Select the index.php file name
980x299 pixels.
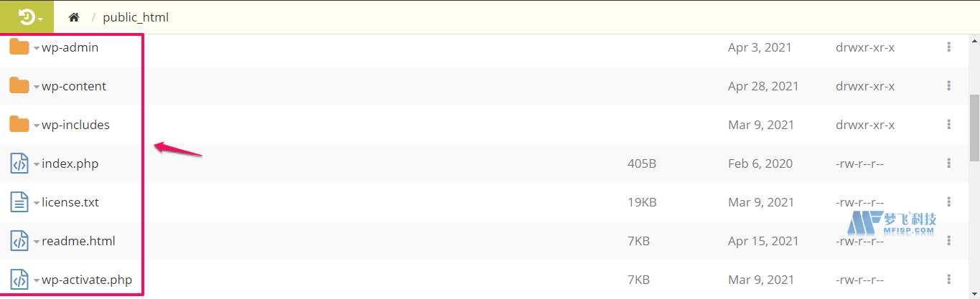70,163
